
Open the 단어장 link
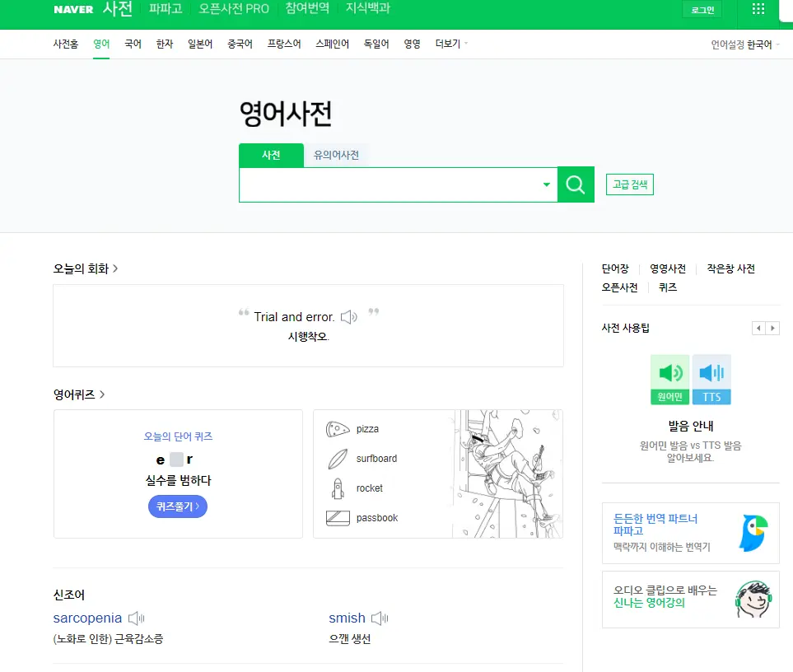click(615, 268)
